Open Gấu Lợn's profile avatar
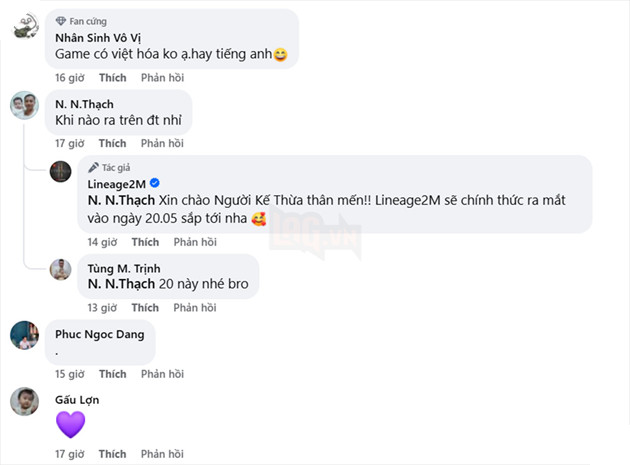Screen dimensions: 630x465 pyautogui.click(x=25, y=400)
